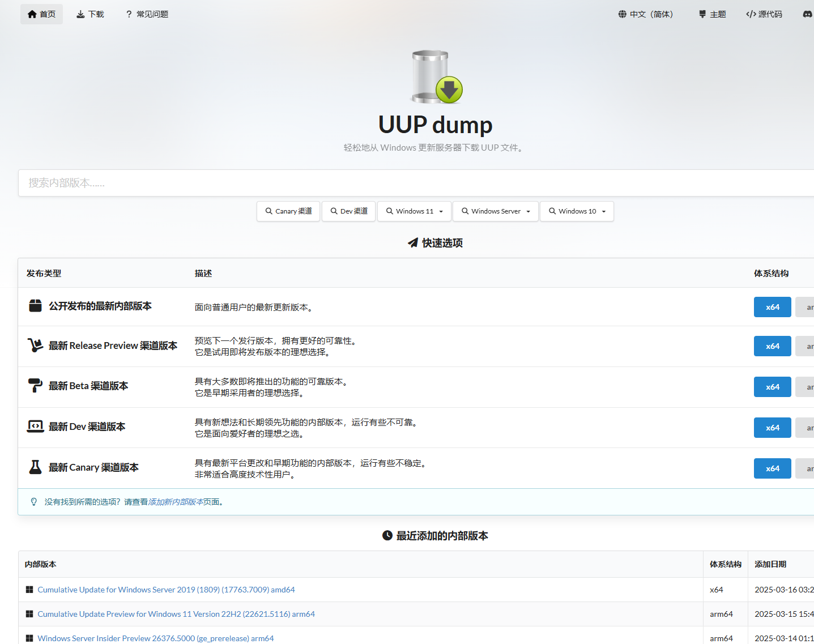Click the UUP dump heading text

pos(435,125)
